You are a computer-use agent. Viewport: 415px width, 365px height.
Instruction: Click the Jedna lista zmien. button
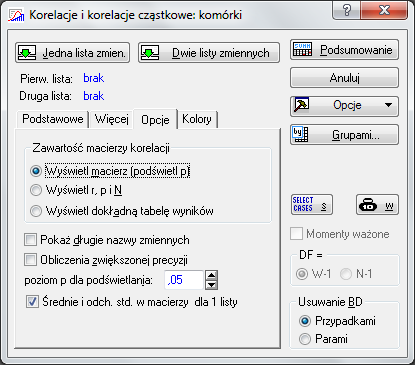click(x=72, y=53)
